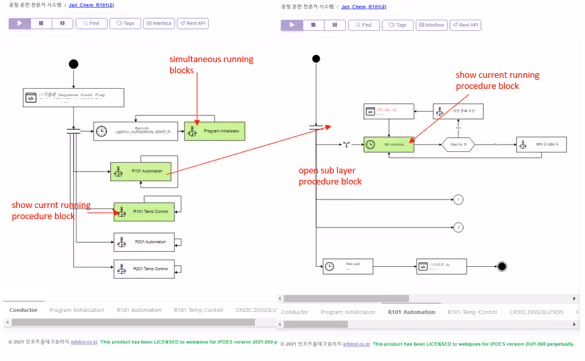The image size is (585, 361).
Task: Select the procedure icon on R201 Automation block
Action: pyautogui.click(x=122, y=242)
